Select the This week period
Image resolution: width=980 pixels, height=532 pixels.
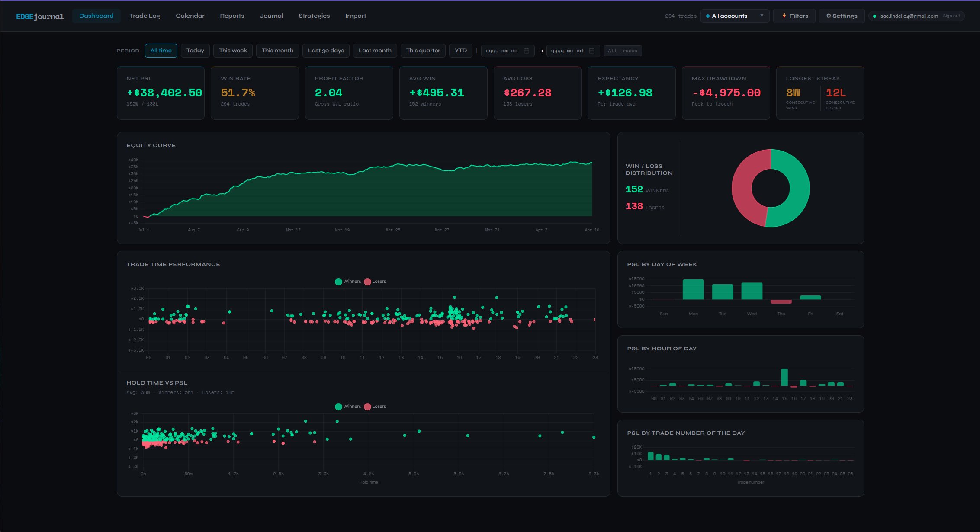233,51
